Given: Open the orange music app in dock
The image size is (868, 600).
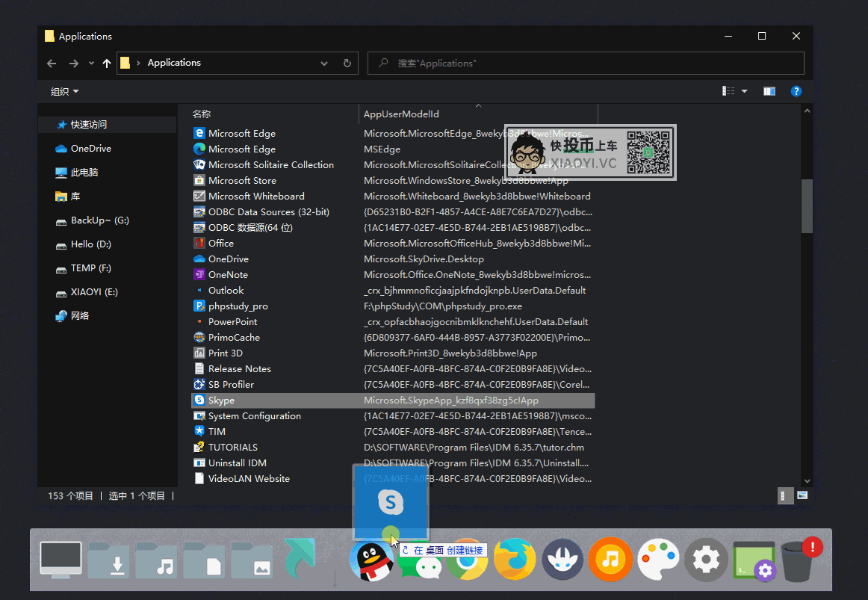Looking at the screenshot, I should click(610, 559).
